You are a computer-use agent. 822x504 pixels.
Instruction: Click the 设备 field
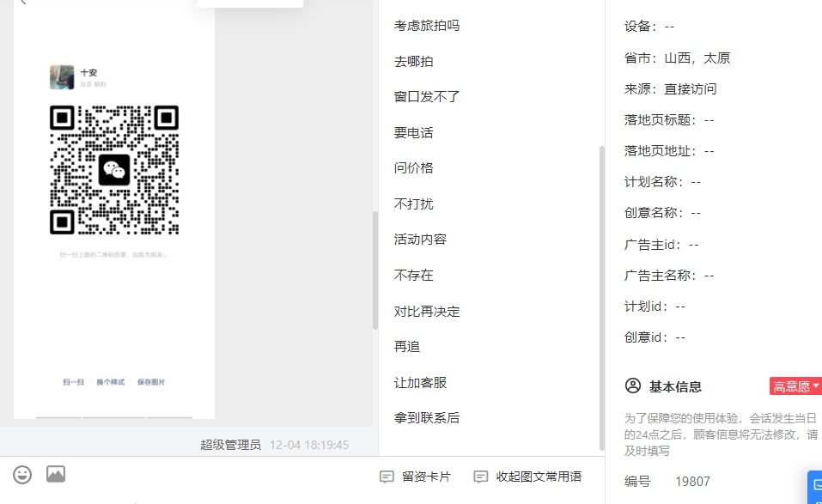(649, 27)
